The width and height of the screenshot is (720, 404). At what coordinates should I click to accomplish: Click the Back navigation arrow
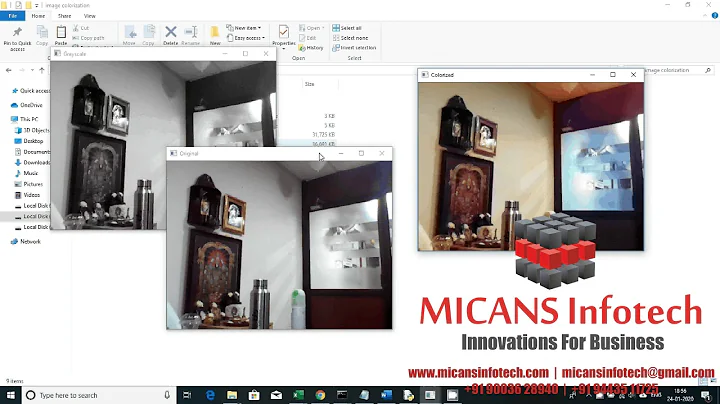click(9, 70)
